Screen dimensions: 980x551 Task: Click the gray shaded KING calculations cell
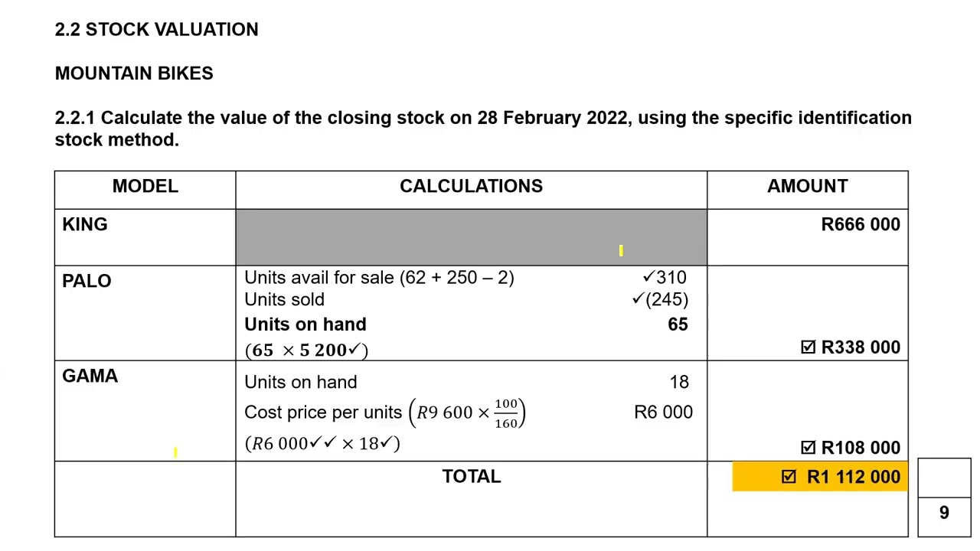[x=471, y=236]
